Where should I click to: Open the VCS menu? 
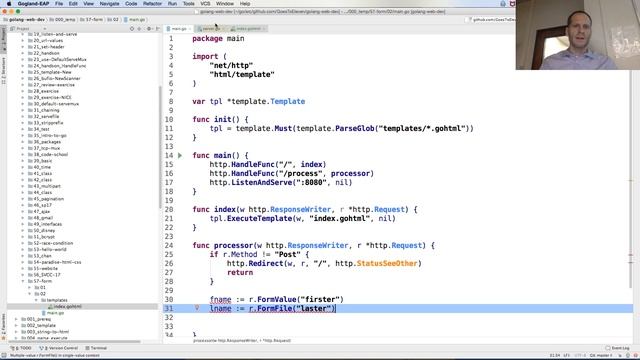(x=205, y=4)
